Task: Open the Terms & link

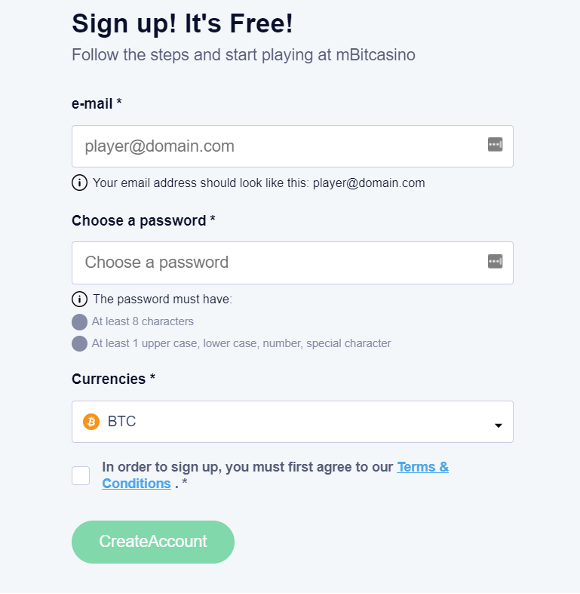Action: pos(423,467)
